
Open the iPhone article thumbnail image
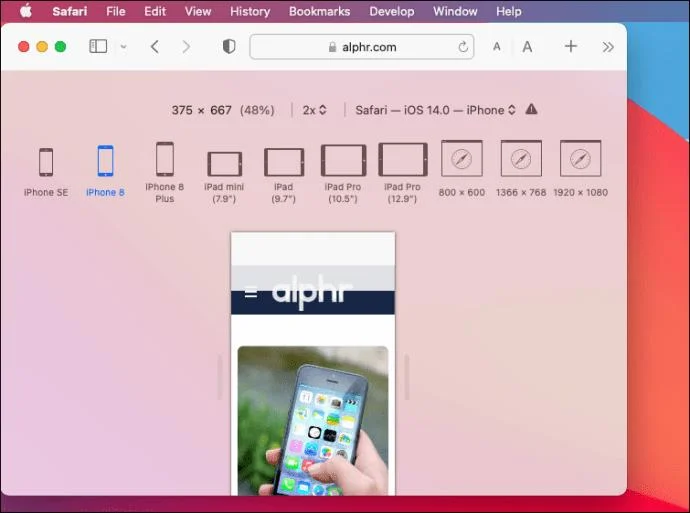(313, 421)
